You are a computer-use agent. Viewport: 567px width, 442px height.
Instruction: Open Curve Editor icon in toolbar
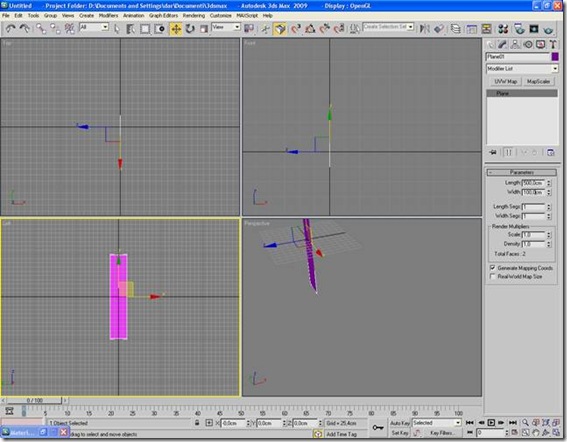coord(472,29)
